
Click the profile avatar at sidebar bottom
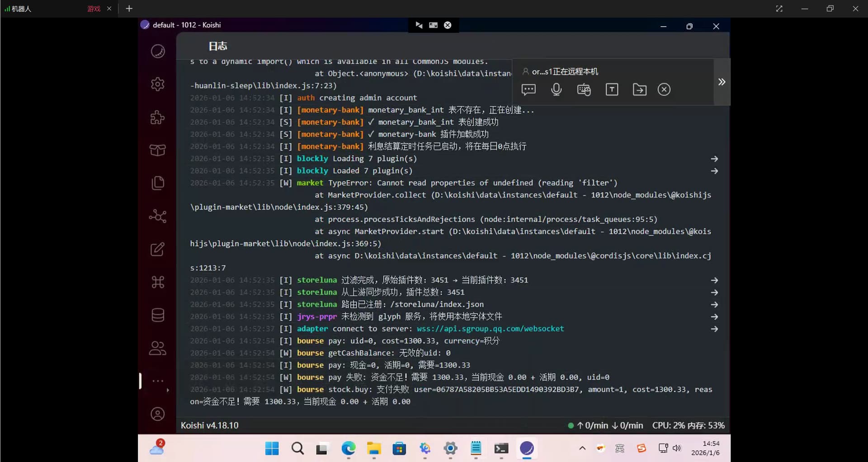157,414
